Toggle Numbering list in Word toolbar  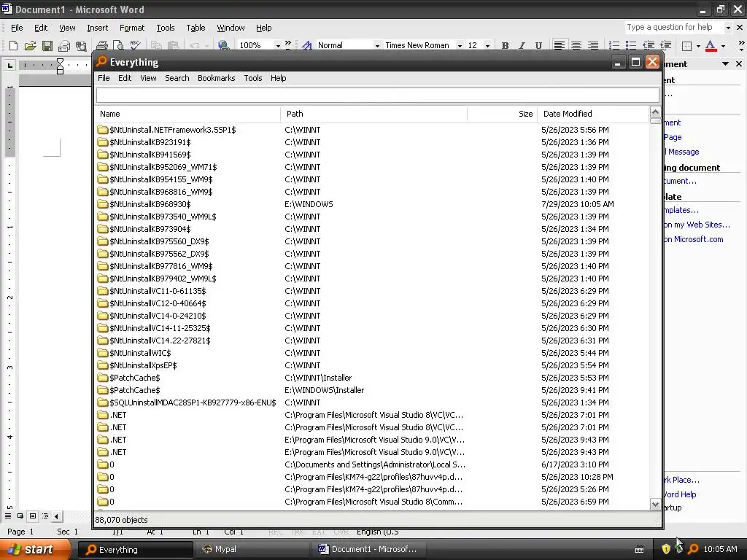(614, 45)
